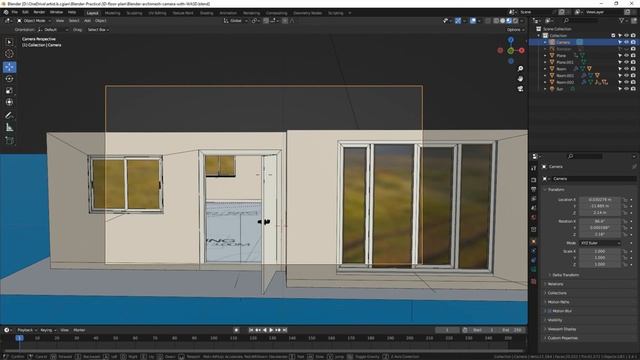The image size is (640, 360).
Task: Toggle auto keying record button
Action: [236, 330]
